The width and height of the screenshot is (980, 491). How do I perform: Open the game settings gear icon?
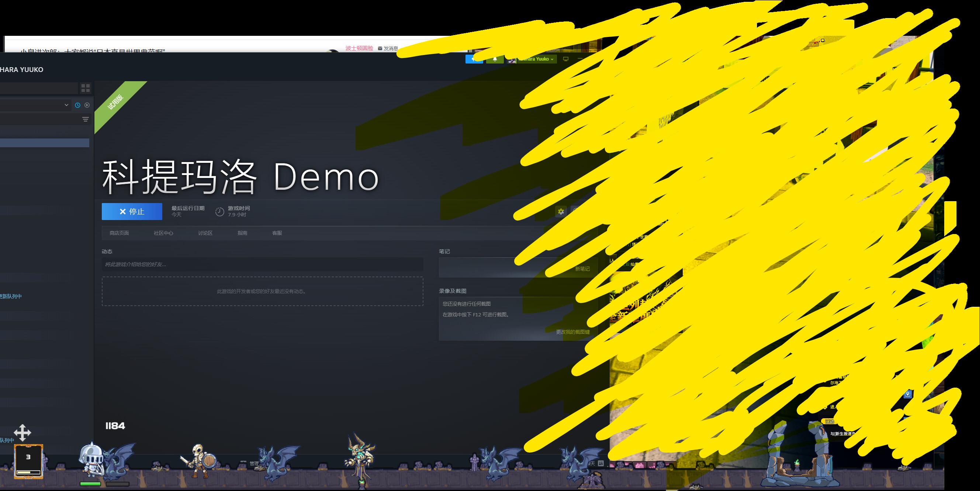(x=561, y=212)
